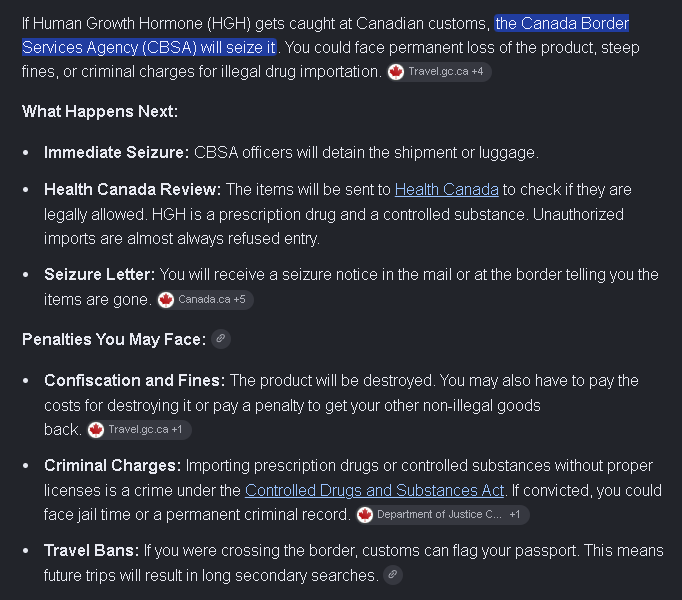Click the highlighted 'Services Agency (CBSA) will seize it' text
This screenshot has height=600, width=682.
pyautogui.click(x=149, y=47)
